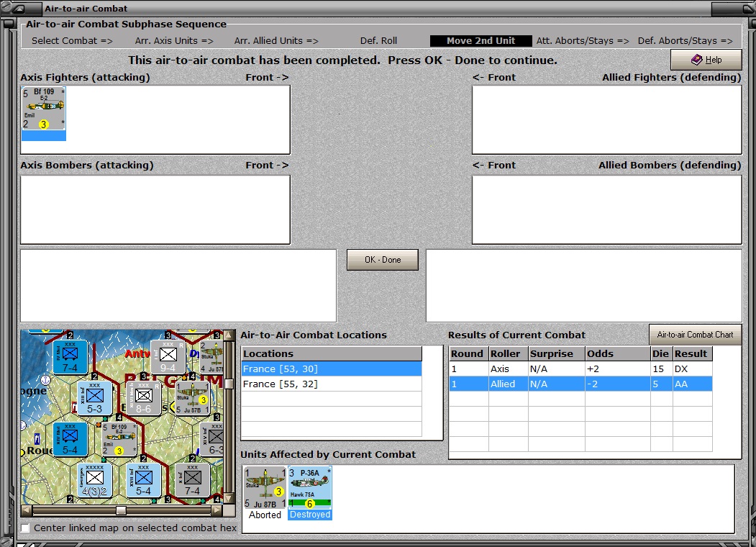Click inside the Allied Fighters defending box

tap(607, 119)
